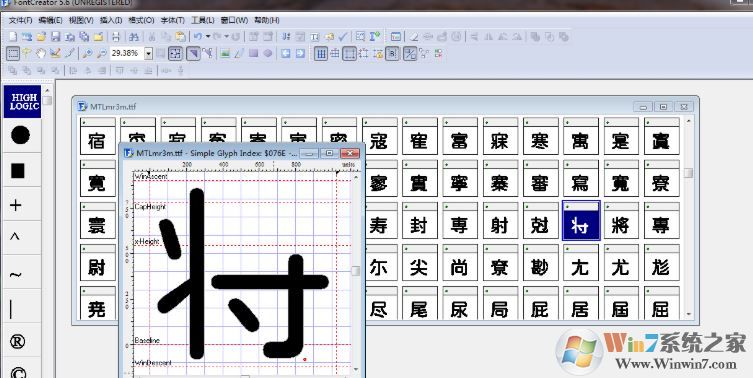Select the registered ® sample glyph

coord(17,341)
